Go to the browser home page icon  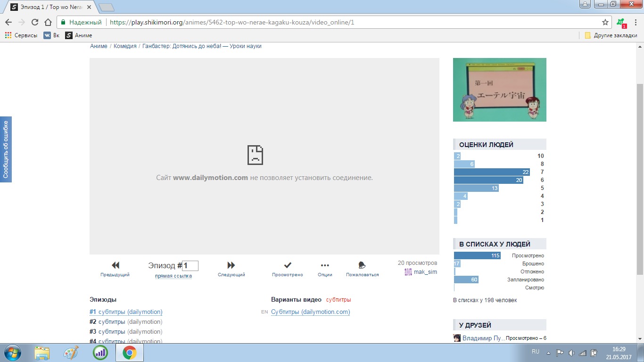pyautogui.click(x=48, y=22)
